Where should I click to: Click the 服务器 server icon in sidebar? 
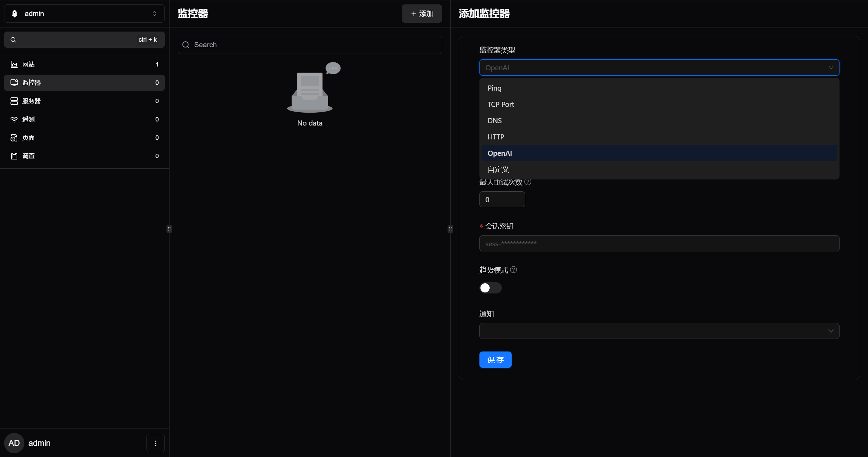pos(14,101)
